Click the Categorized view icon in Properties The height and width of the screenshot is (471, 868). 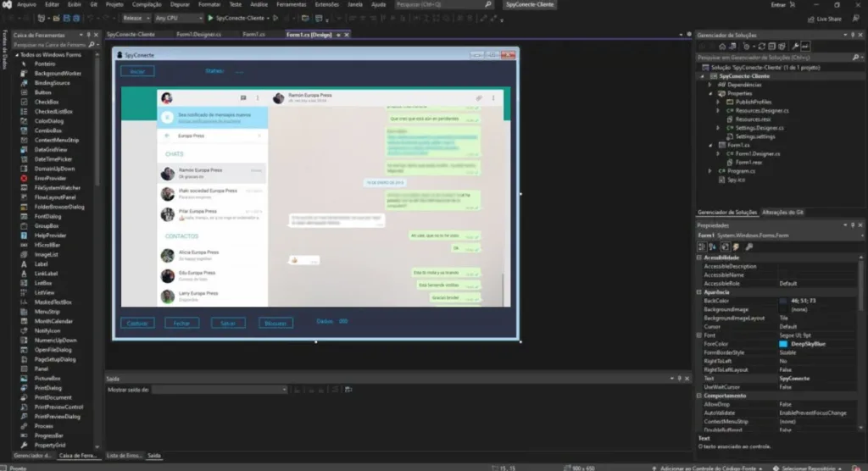coord(703,247)
